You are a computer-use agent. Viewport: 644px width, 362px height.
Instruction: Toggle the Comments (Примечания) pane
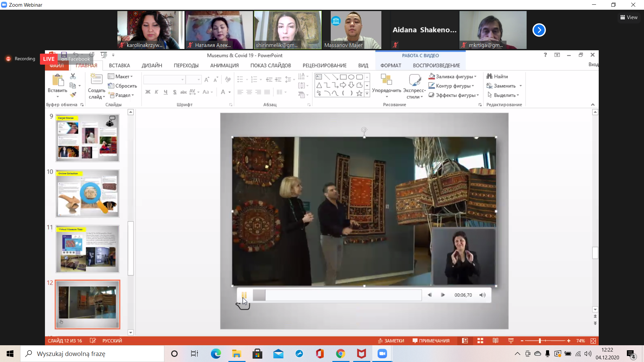pos(431,341)
